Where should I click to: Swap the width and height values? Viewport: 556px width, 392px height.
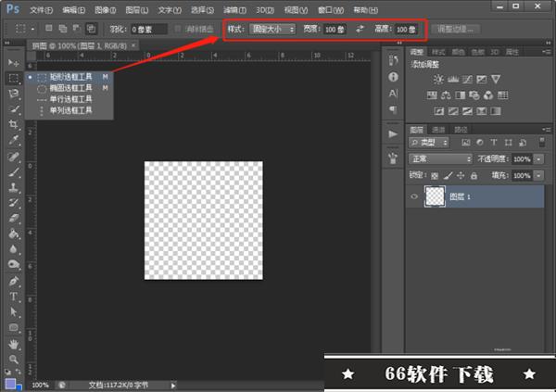tap(360, 29)
